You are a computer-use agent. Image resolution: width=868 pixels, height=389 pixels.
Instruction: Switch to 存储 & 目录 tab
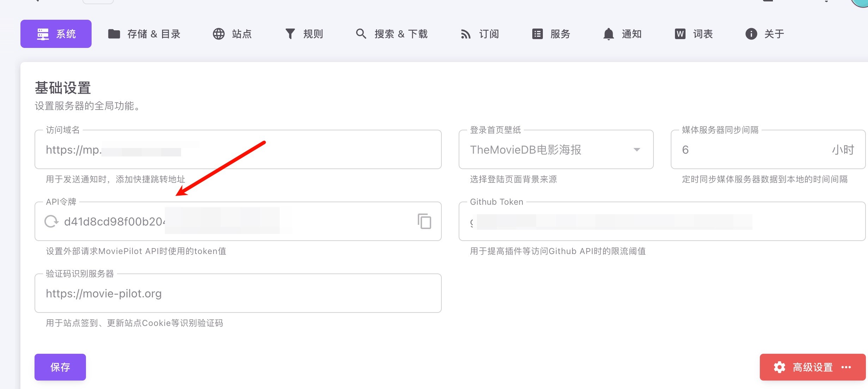tap(144, 34)
